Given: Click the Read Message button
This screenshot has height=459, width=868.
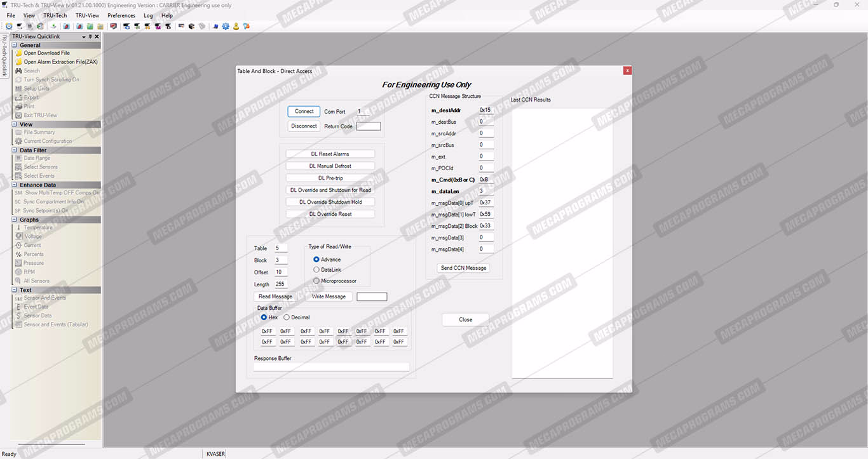Looking at the screenshot, I should point(276,296).
